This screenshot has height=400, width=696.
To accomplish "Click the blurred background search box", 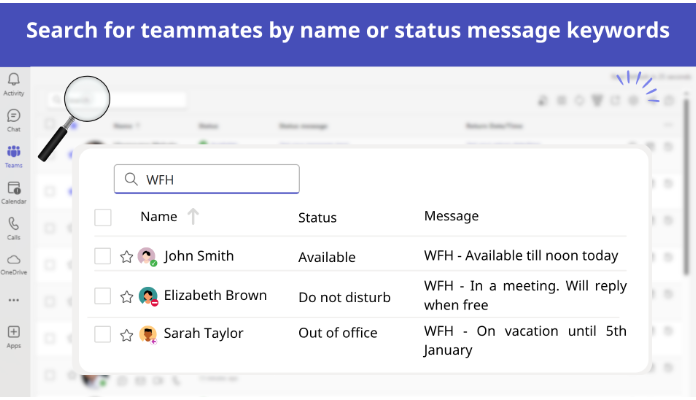I will click(116, 100).
